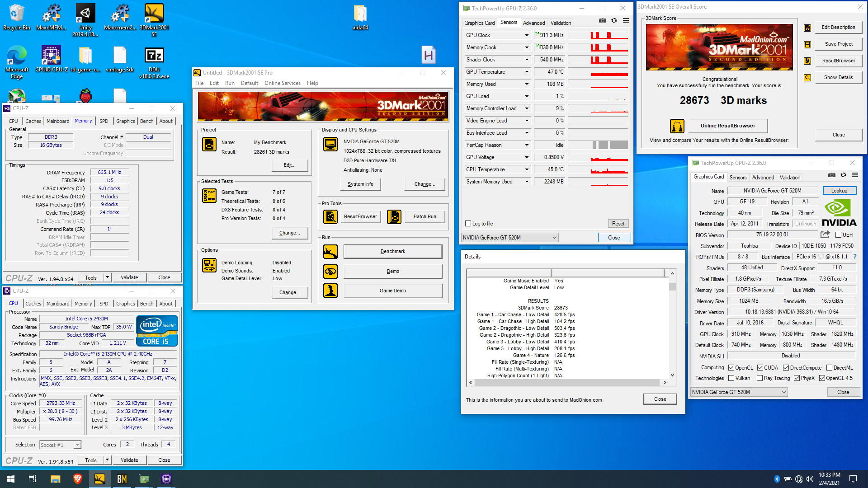Open Online Services menu in 3DMark2001
868x488 pixels.
tap(282, 83)
